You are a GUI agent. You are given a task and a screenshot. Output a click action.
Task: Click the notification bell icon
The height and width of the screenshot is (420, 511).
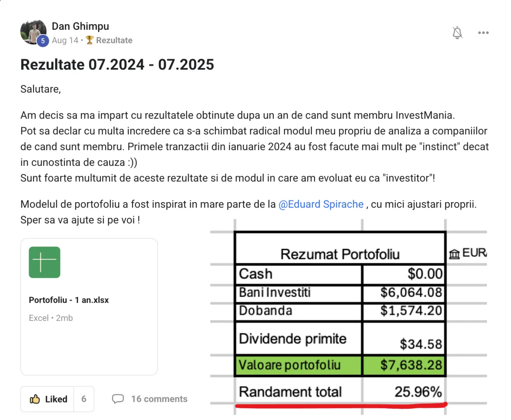point(457,32)
